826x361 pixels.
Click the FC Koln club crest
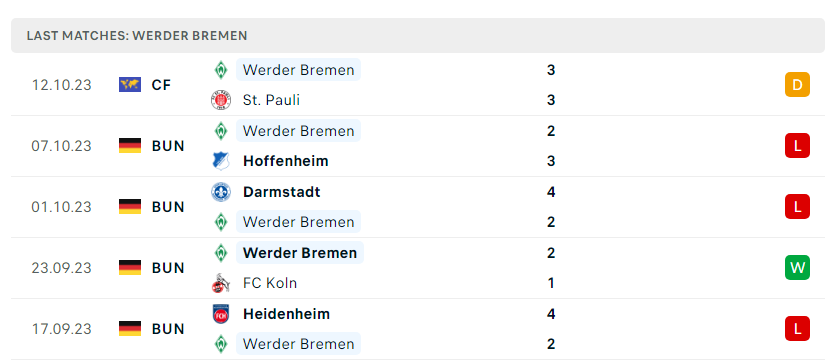pyautogui.click(x=221, y=283)
